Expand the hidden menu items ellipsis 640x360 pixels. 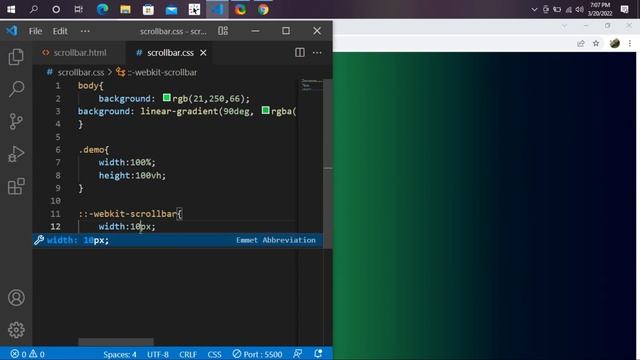click(85, 31)
